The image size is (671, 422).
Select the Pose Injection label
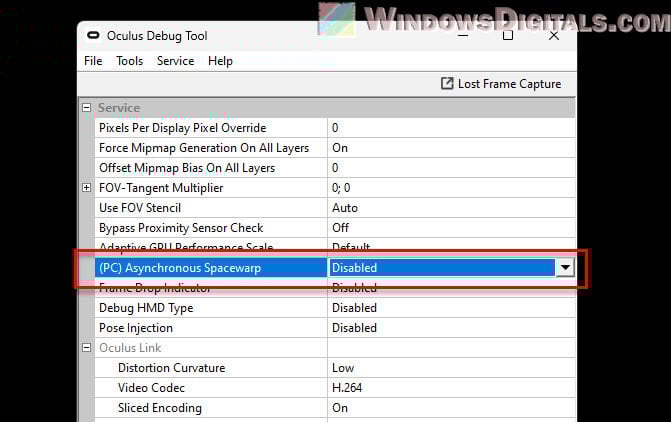(x=136, y=328)
